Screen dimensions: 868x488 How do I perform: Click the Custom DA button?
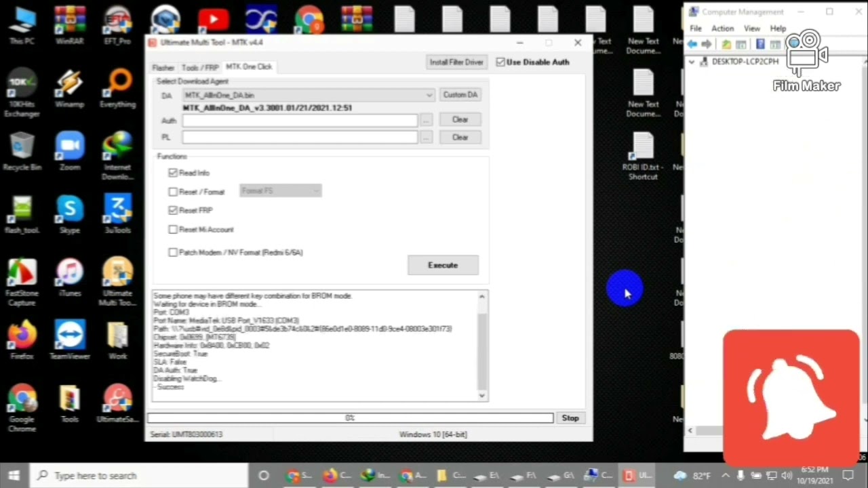pos(460,95)
